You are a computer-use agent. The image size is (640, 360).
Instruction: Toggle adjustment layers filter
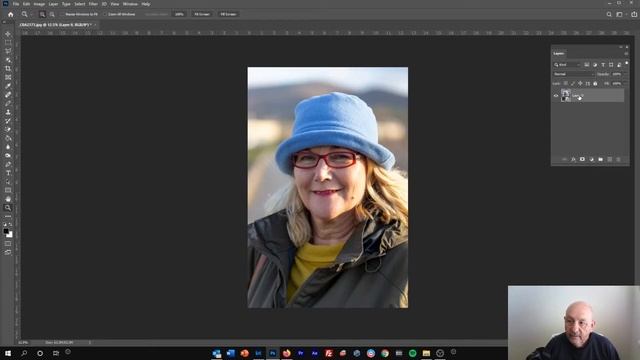pyautogui.click(x=595, y=65)
